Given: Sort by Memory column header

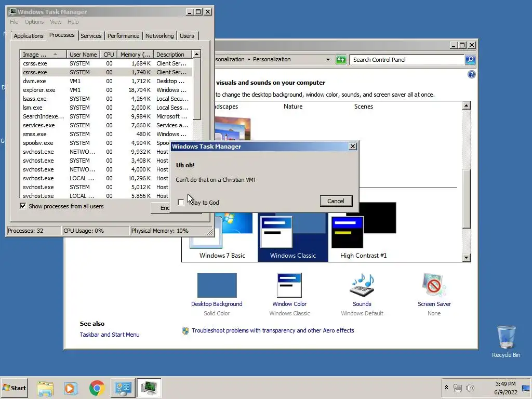Looking at the screenshot, I should point(135,54).
